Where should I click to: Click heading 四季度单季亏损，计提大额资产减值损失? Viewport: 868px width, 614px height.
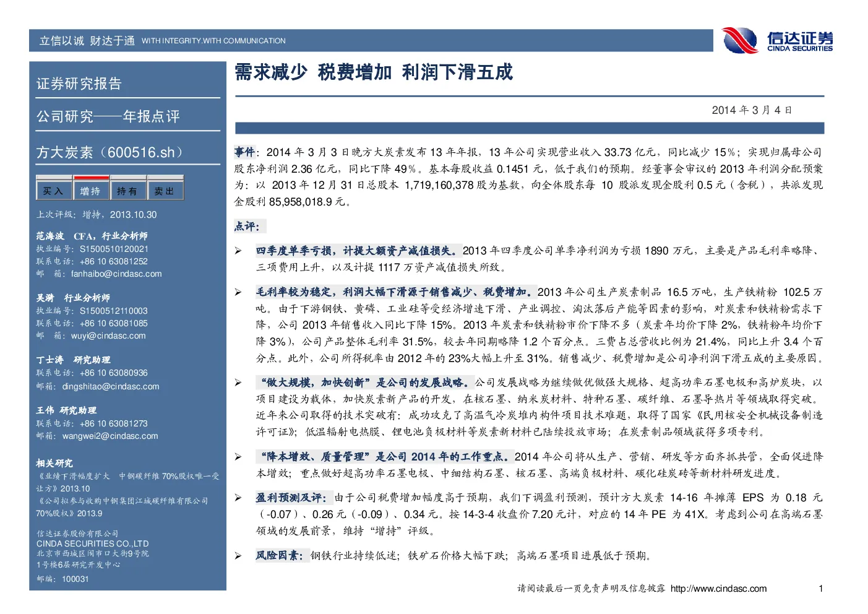point(358,251)
